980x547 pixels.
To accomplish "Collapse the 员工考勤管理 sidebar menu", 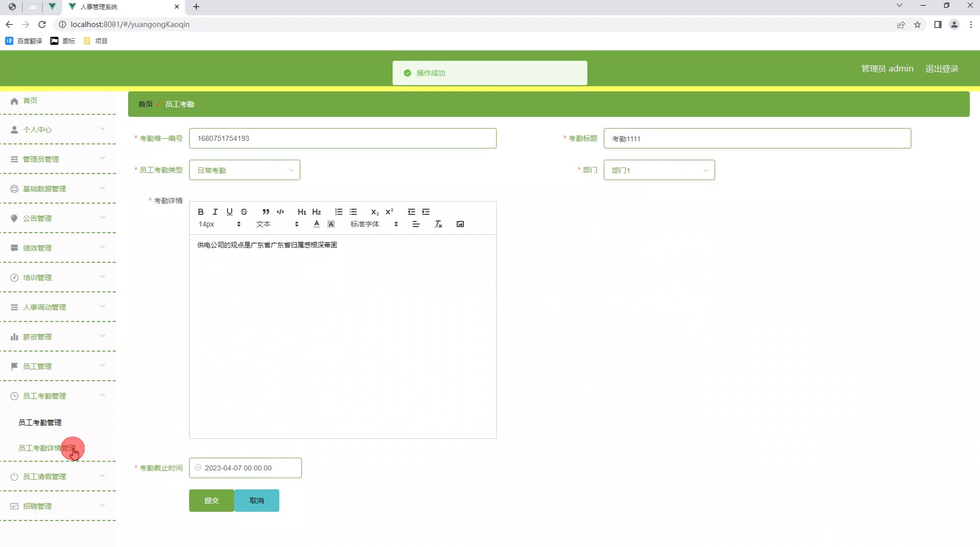I will (x=58, y=396).
